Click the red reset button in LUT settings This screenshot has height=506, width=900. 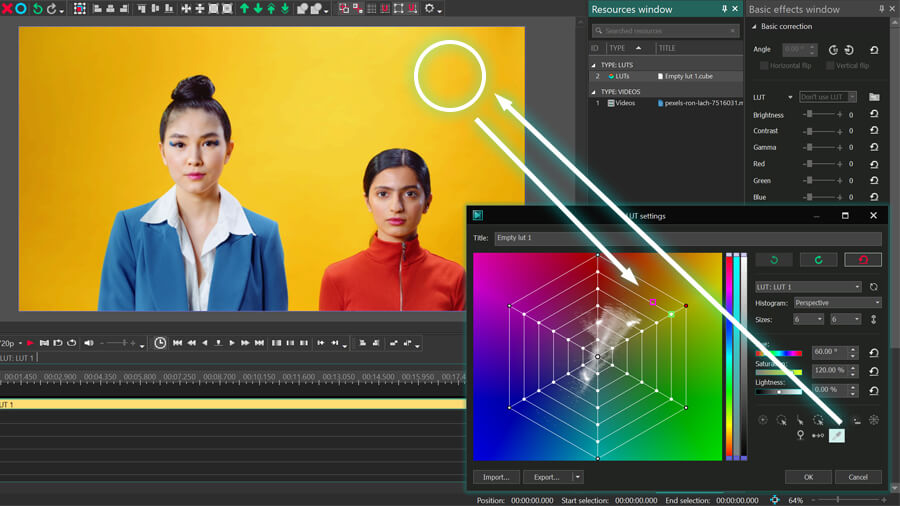[x=863, y=260]
